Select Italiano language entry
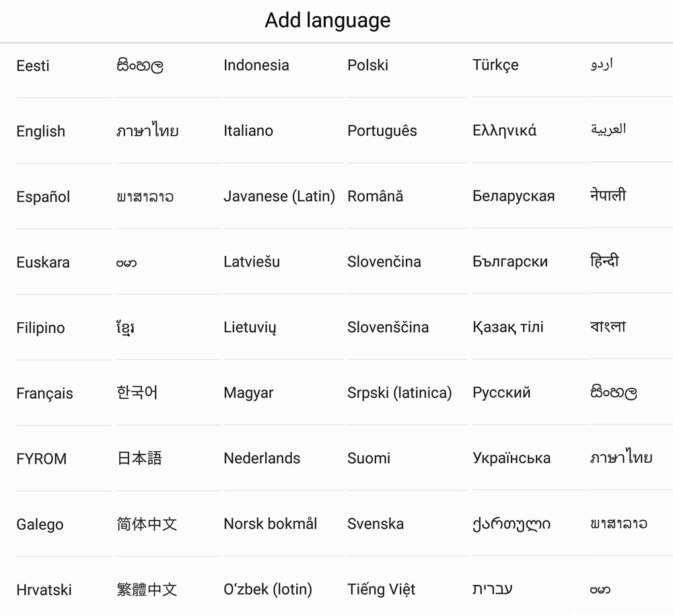Screen dimensions: 673x616 (x=248, y=130)
